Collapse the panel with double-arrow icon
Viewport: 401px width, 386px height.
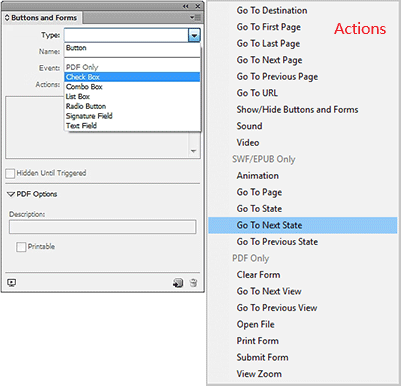tap(186, 6)
